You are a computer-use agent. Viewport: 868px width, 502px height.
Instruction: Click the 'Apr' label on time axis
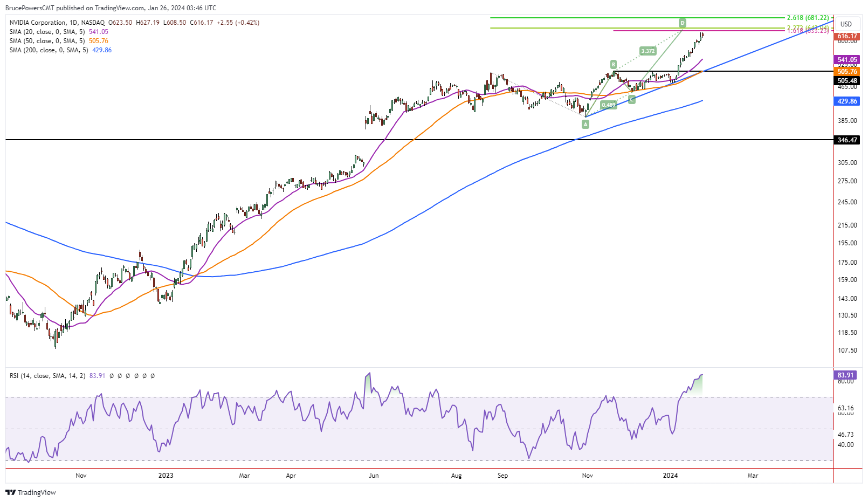point(291,476)
